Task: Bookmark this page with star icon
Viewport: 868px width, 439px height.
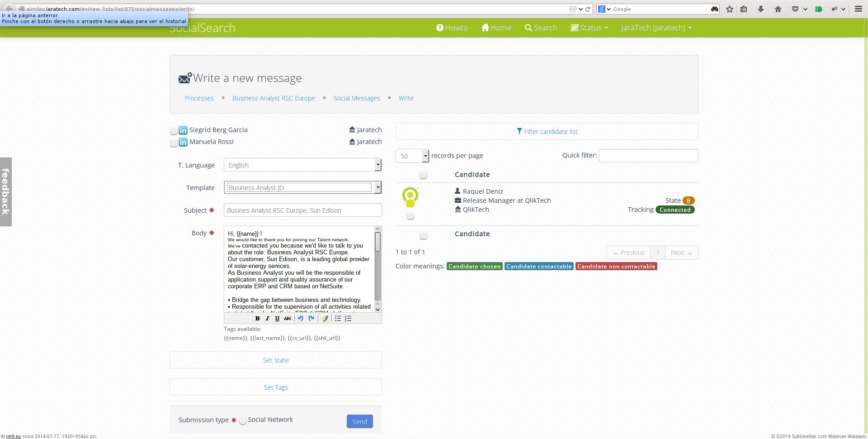Action: 729,9
